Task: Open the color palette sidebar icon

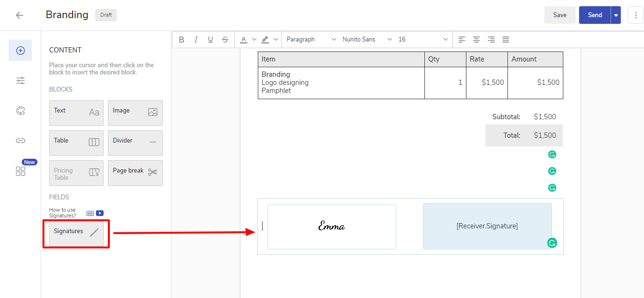Action: pos(21,111)
